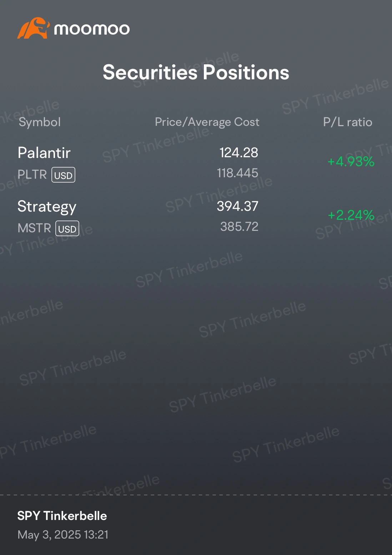This screenshot has width=392, height=555.
Task: Click the SPY Tinkerbelle username
Action: [62, 516]
